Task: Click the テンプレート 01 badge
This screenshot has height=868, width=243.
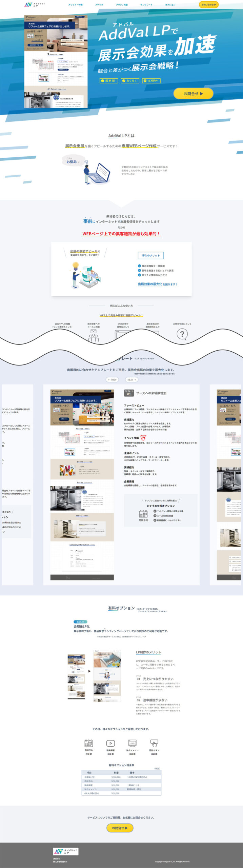Action: (x=129, y=393)
